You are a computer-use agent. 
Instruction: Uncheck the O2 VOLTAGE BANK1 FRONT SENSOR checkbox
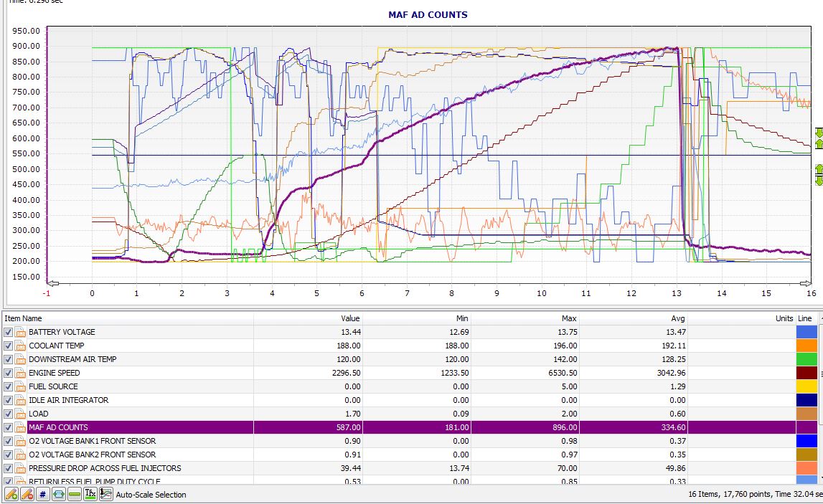(x=8, y=441)
